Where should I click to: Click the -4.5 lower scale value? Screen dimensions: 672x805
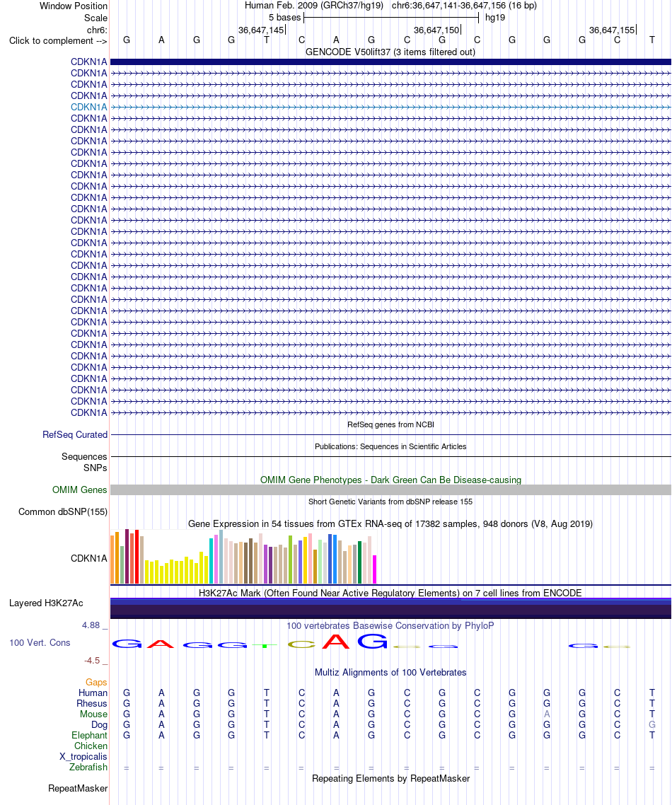tap(93, 660)
